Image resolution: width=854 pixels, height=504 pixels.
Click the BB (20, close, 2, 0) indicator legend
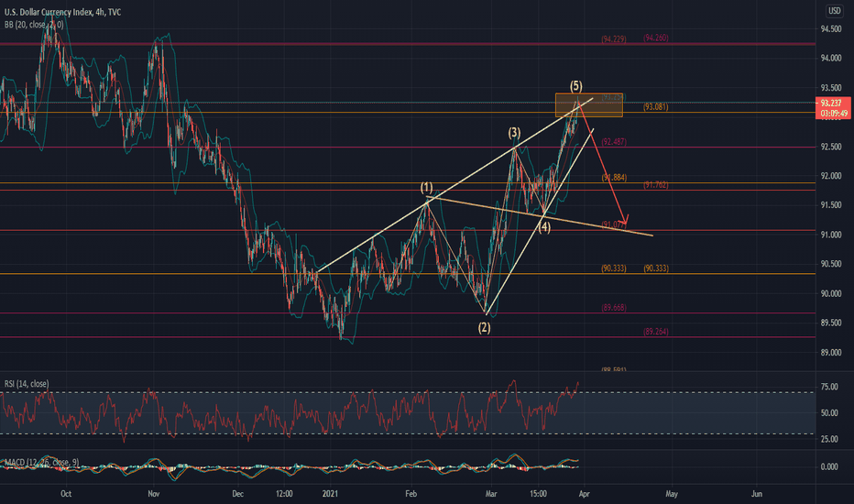click(34, 25)
